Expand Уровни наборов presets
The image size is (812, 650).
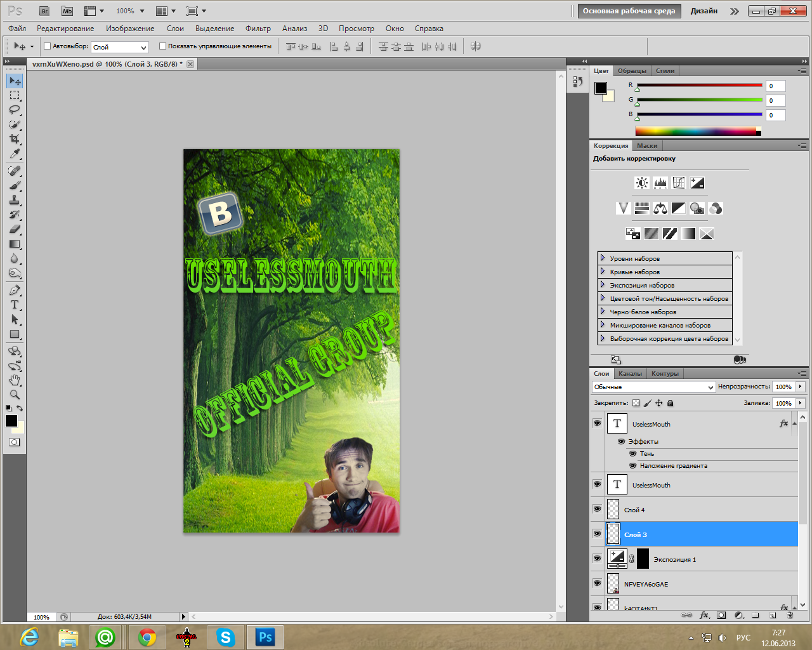603,258
